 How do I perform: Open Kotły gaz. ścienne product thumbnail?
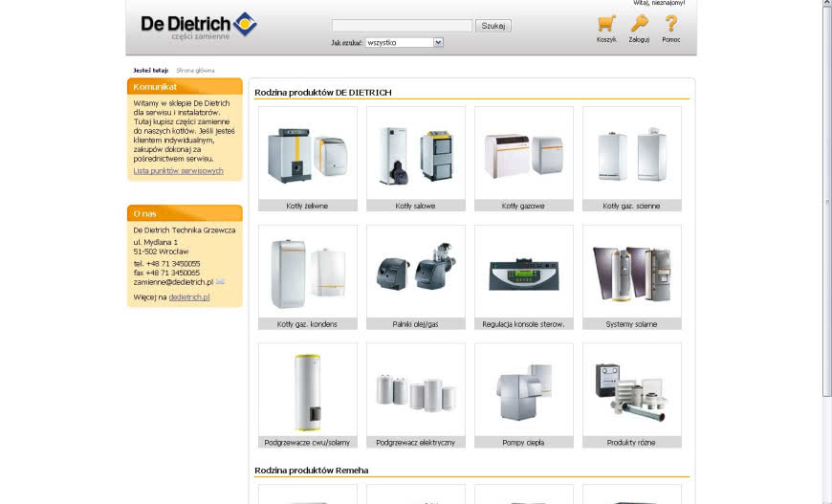(631, 159)
